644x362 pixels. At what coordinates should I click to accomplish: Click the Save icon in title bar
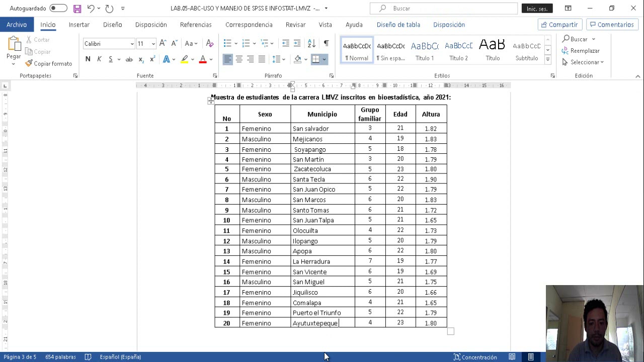77,9
